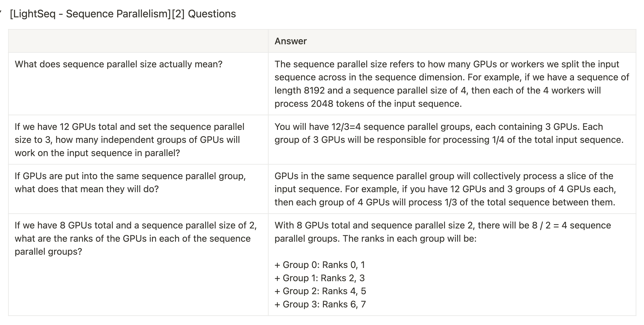The image size is (644, 325).
Task: Click the line 'work on the input sequence in parallel?'
Action: coord(97,153)
